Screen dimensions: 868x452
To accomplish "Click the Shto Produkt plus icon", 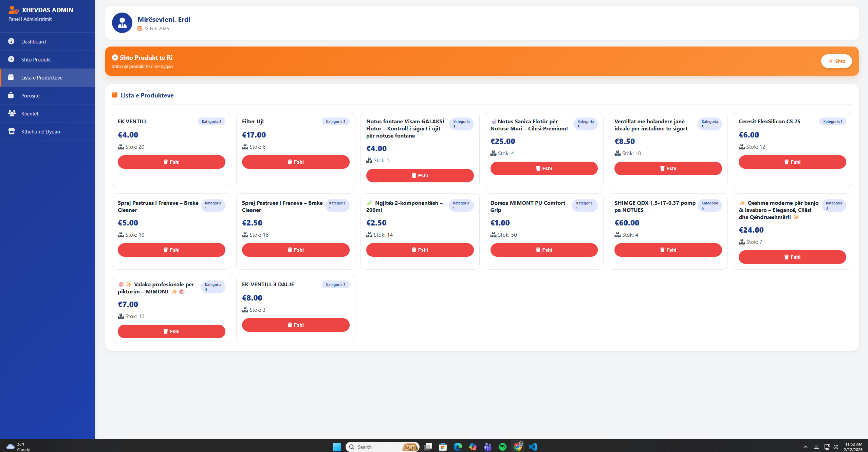I will [x=11, y=59].
